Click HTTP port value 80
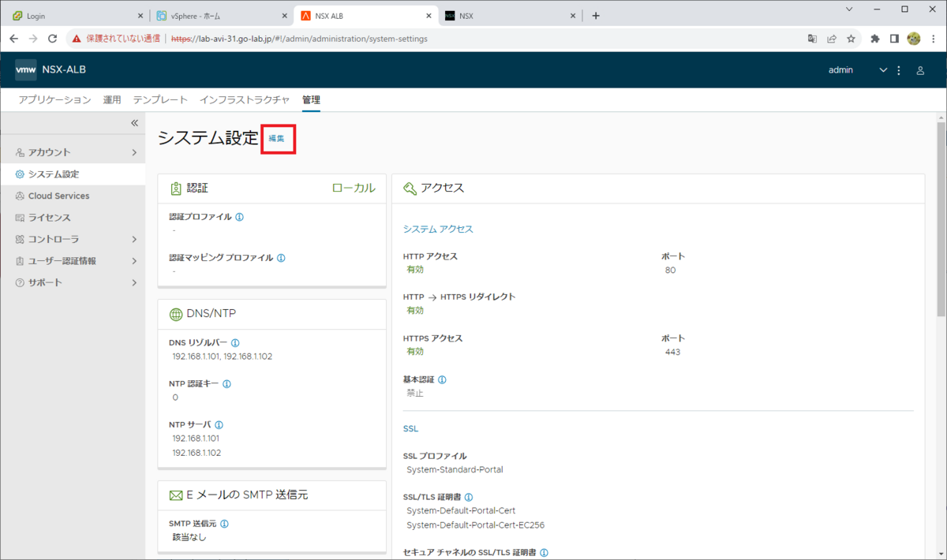Image resolution: width=947 pixels, height=560 pixels. tap(670, 270)
